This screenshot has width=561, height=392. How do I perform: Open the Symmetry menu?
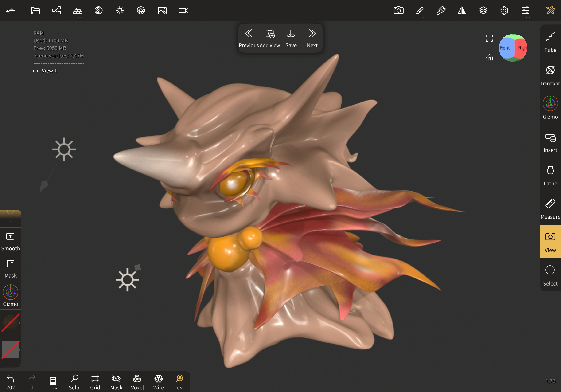pyautogui.click(x=462, y=11)
